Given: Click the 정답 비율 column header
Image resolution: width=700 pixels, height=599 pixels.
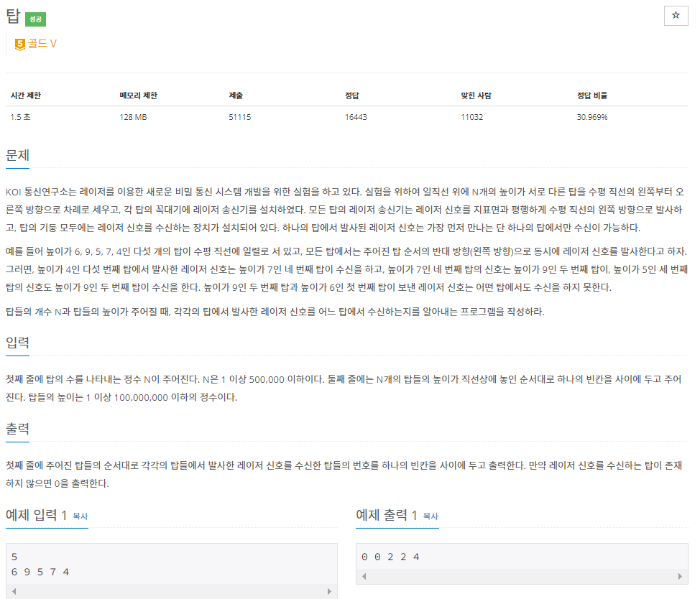Looking at the screenshot, I should pyautogui.click(x=592, y=96).
